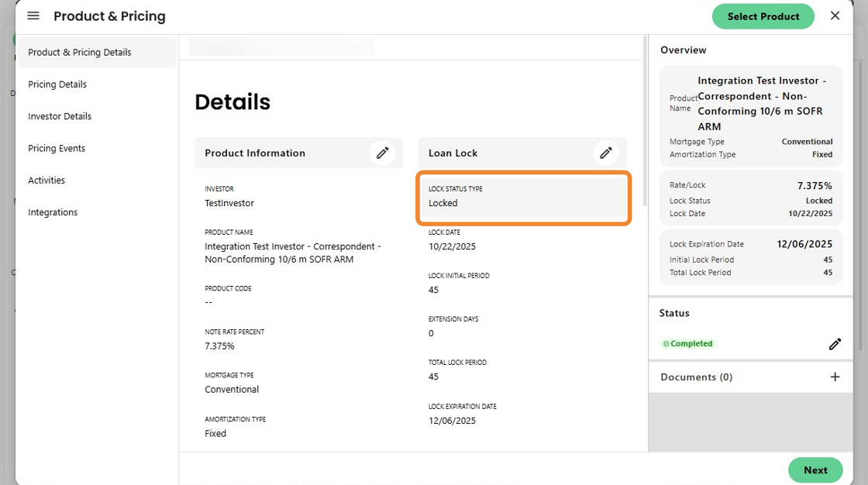Close the Product & Pricing dialog
This screenshot has width=868, height=485.
coord(835,16)
